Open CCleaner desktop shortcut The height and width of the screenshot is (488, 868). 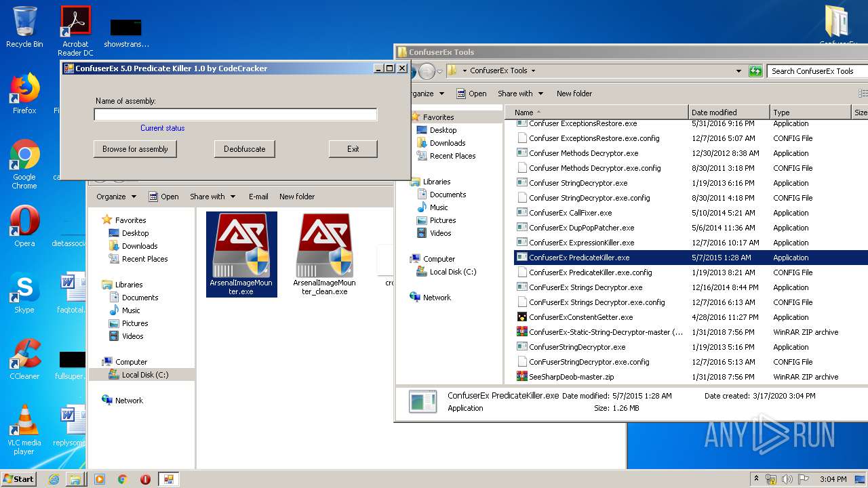pyautogui.click(x=24, y=359)
